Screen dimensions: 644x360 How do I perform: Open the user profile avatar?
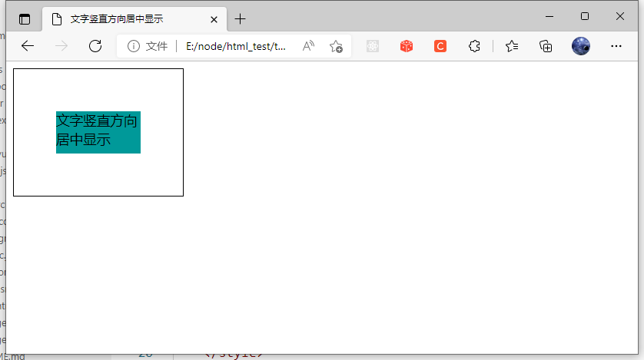click(581, 46)
